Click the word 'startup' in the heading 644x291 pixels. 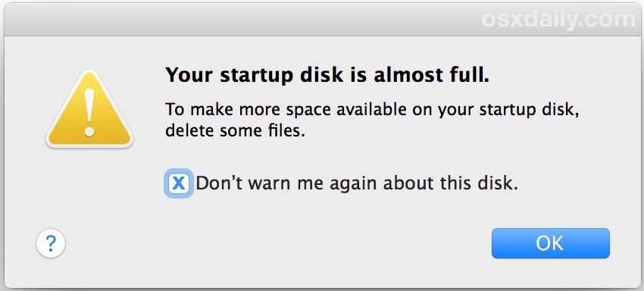tap(255, 76)
